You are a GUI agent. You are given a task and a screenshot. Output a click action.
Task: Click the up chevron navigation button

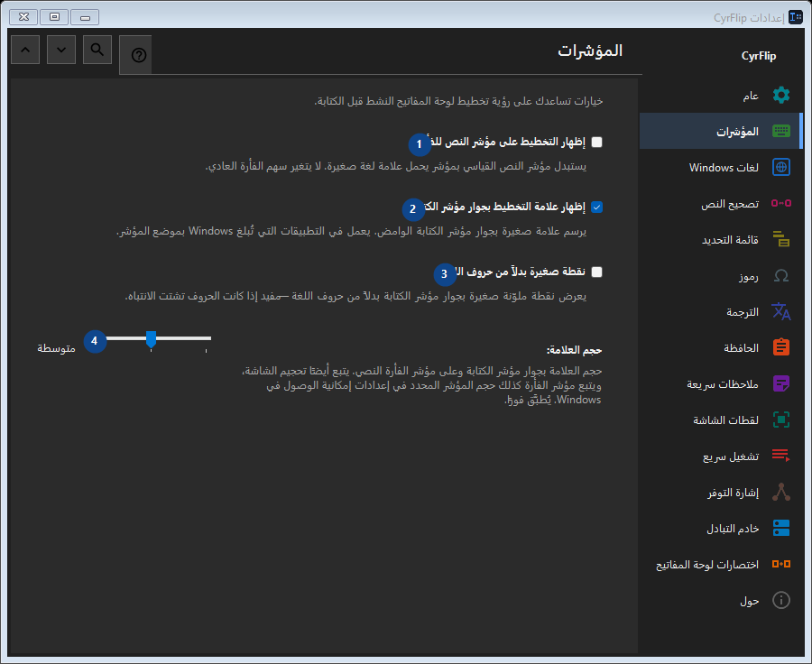(25, 50)
